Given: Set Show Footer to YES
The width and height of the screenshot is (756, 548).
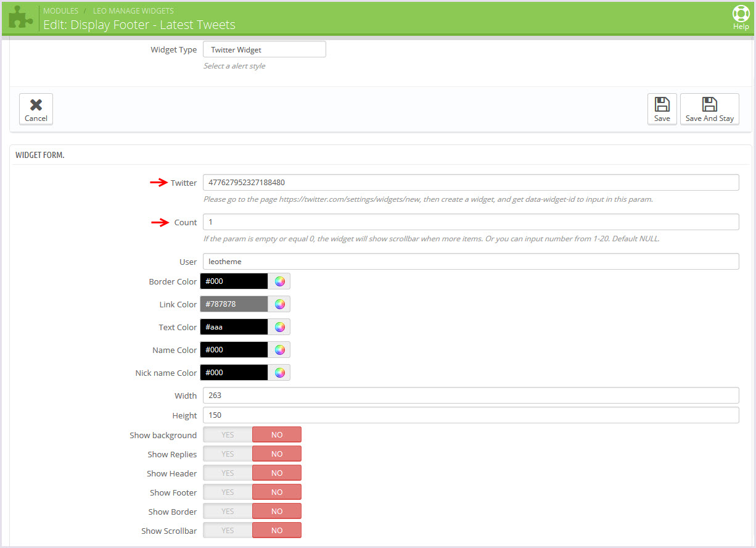Looking at the screenshot, I should click(x=228, y=492).
